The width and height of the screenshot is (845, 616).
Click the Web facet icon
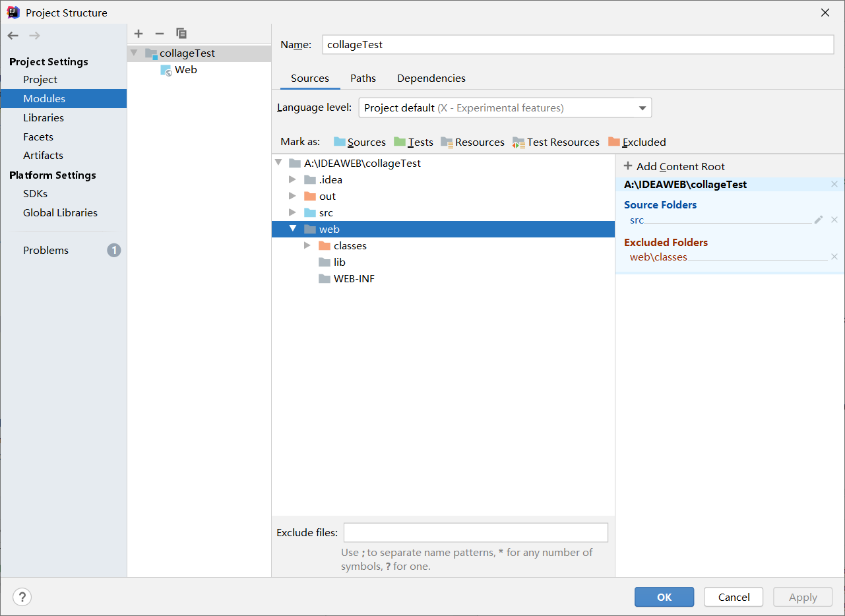pyautogui.click(x=166, y=70)
